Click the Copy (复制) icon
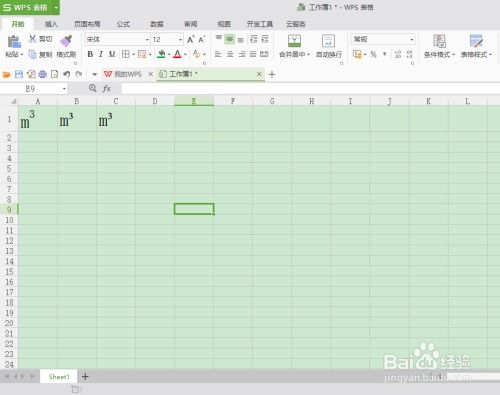The image size is (500, 395). click(x=32, y=54)
